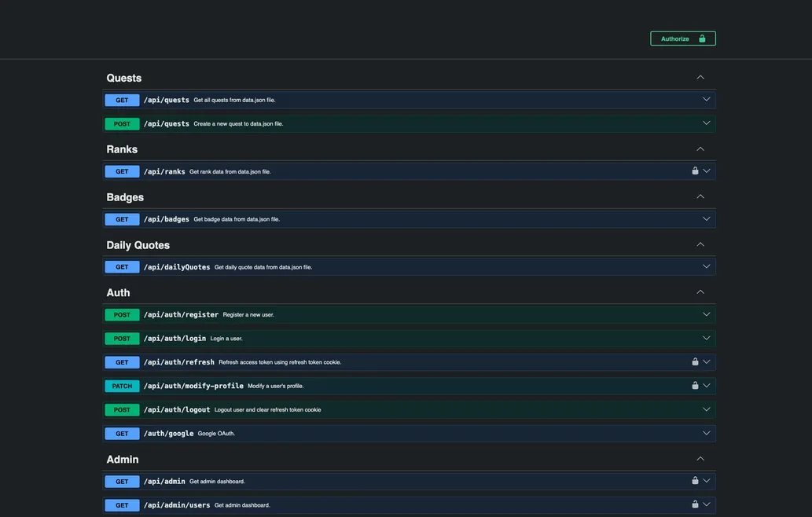
Task: Open the GET /api/badges operation
Action: pos(167,219)
